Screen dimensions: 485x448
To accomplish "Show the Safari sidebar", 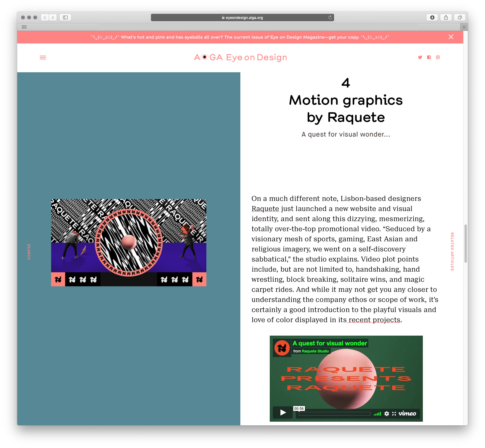I will pos(65,17).
